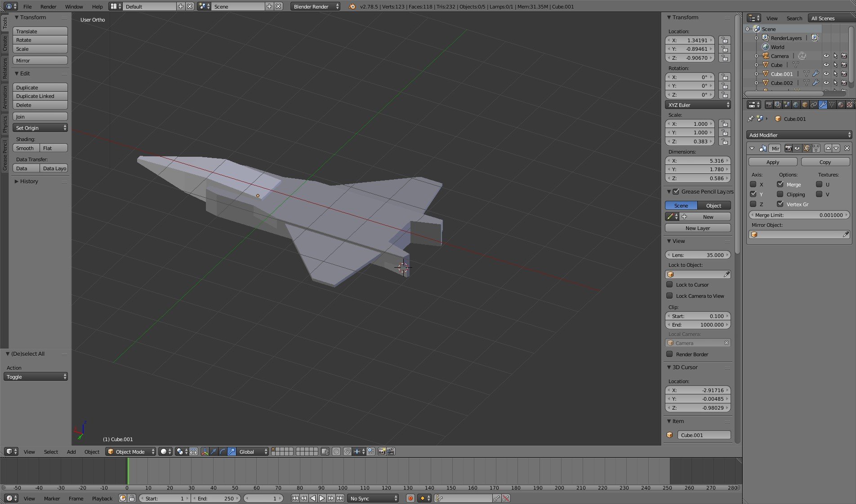Open the Set Origin dropdown

point(40,128)
